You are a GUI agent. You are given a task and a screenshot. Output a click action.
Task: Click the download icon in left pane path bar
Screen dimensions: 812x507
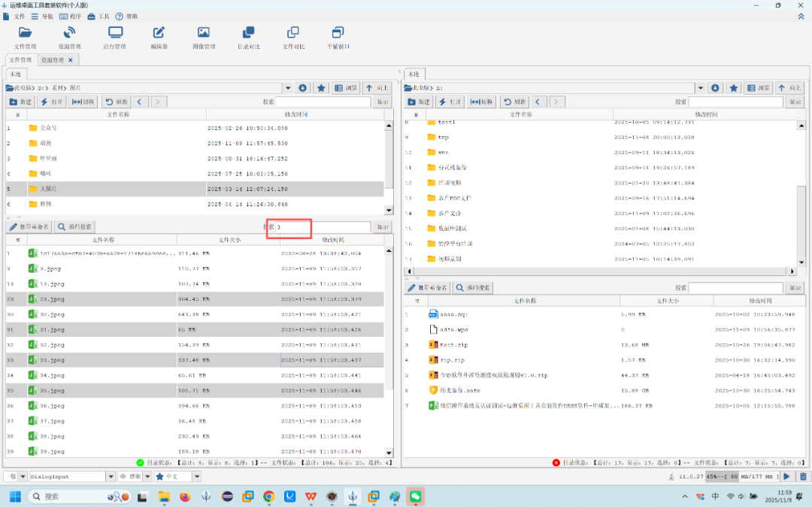[x=303, y=88]
